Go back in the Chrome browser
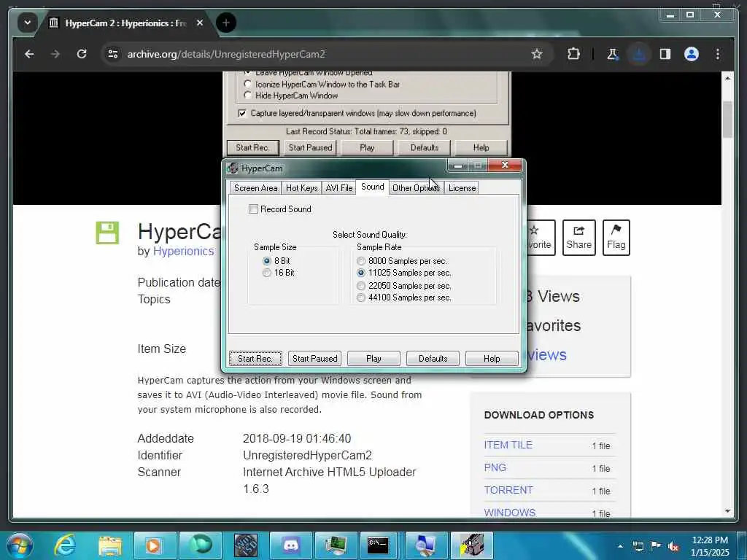Viewport: 747px width, 560px height. click(29, 54)
